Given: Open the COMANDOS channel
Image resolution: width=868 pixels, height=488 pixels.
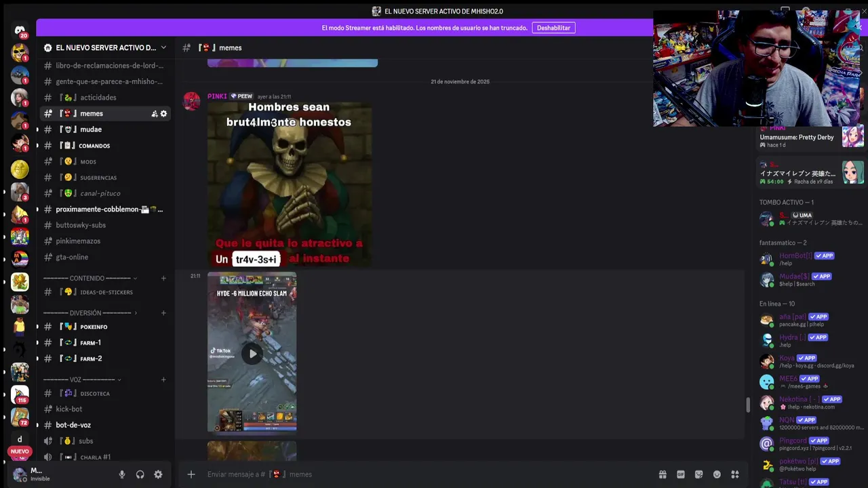Looking at the screenshot, I should click(x=105, y=146).
